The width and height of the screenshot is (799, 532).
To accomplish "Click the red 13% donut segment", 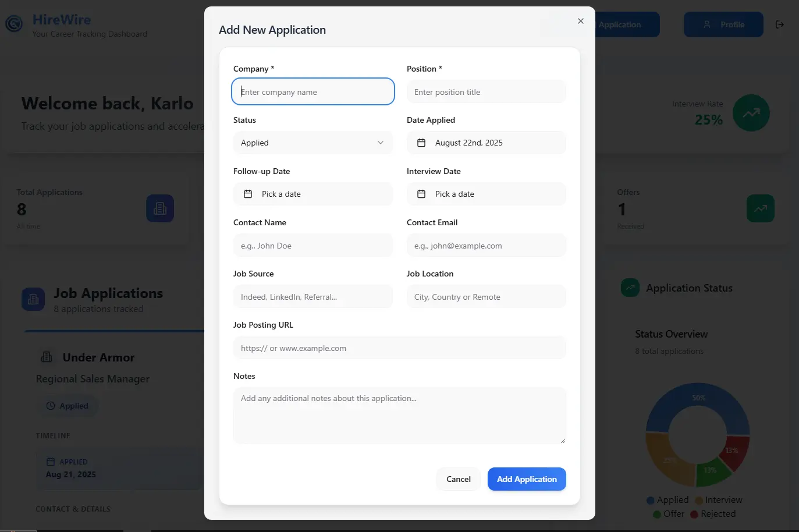I will tap(733, 452).
